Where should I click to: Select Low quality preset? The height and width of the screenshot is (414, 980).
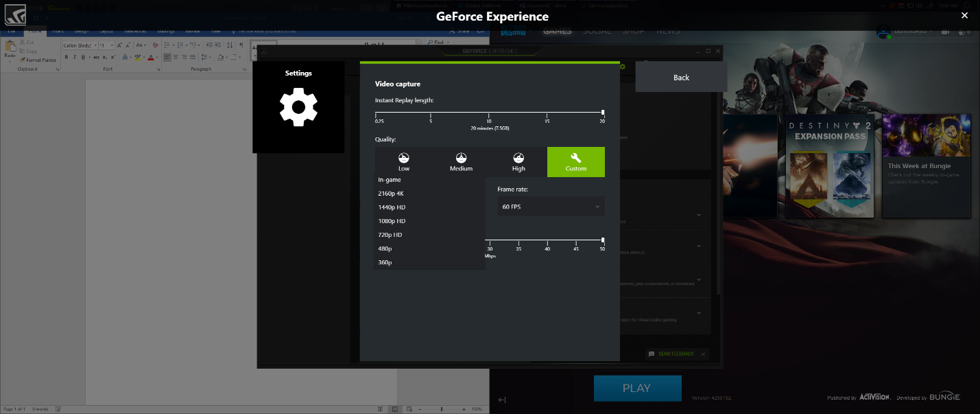[x=404, y=162]
